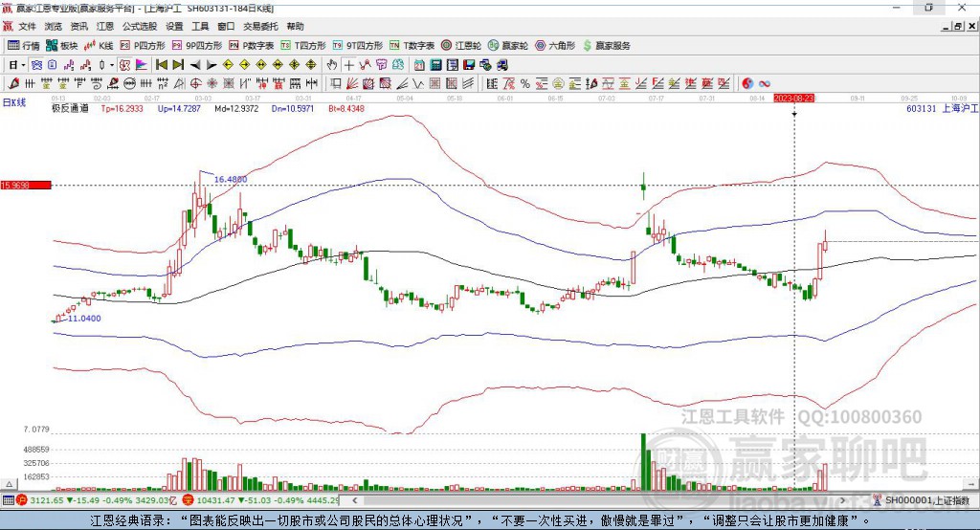
Task: Open the 行情 quotes view
Action: pyautogui.click(x=23, y=46)
